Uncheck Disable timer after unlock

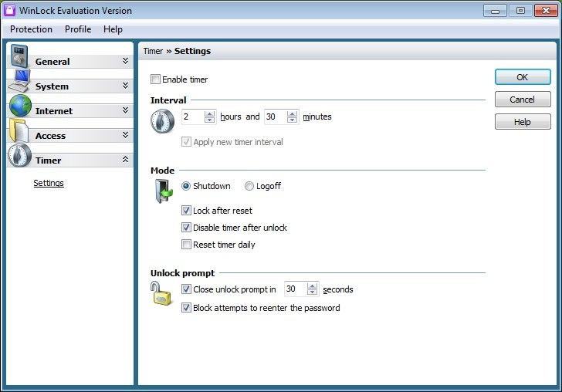186,227
